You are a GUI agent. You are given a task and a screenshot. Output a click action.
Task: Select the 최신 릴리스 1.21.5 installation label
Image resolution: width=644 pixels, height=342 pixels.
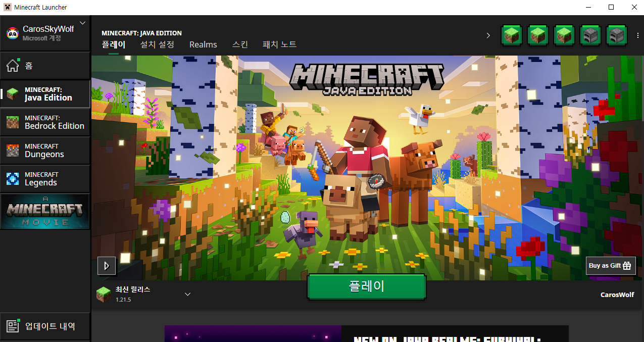pos(133,294)
